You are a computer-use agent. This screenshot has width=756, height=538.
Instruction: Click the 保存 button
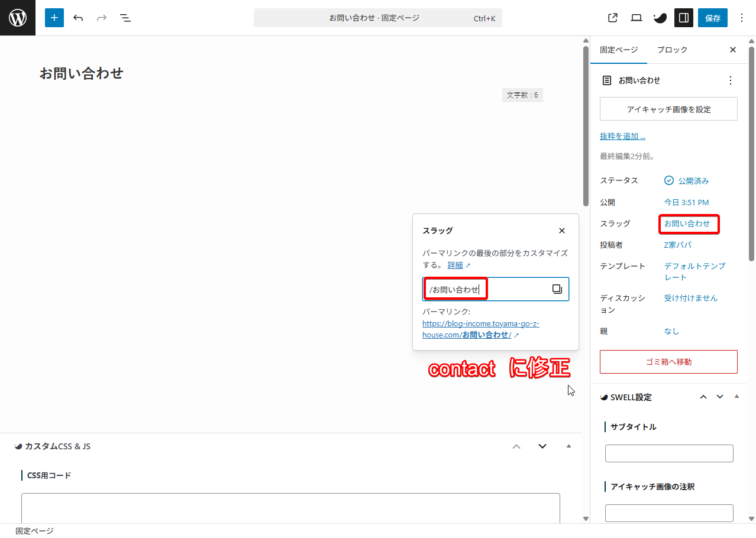pyautogui.click(x=712, y=18)
